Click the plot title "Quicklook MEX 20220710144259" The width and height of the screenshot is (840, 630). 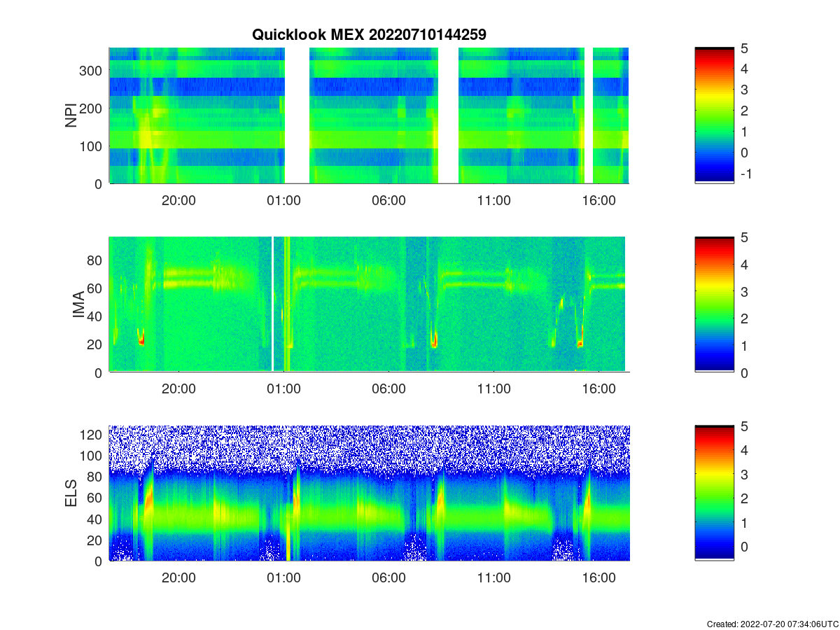tap(369, 34)
